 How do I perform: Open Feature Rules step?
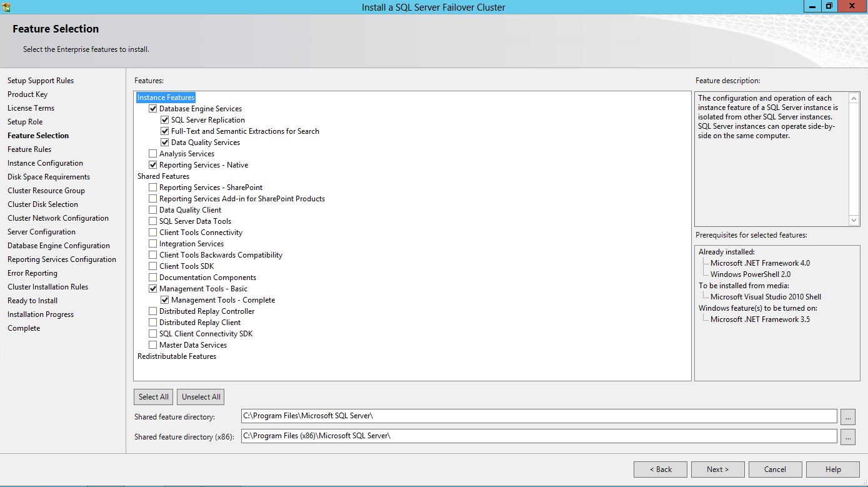coord(29,149)
